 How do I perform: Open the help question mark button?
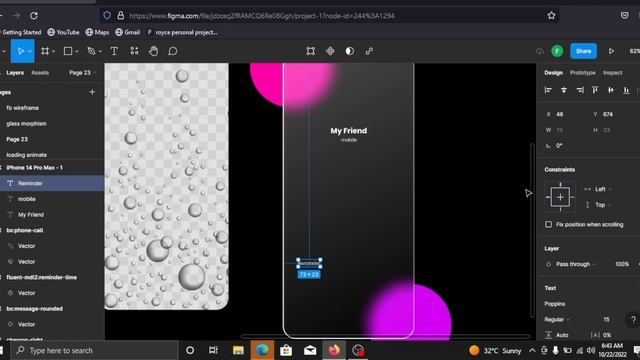point(633,320)
